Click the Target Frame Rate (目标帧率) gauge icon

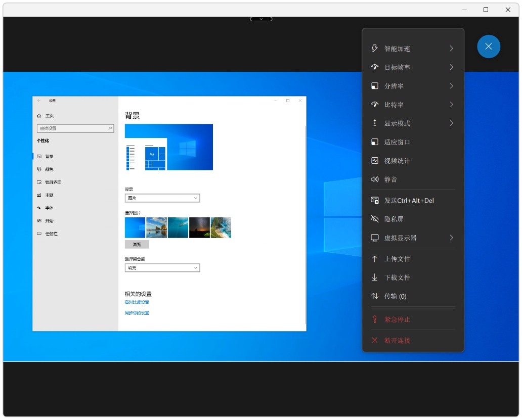374,67
